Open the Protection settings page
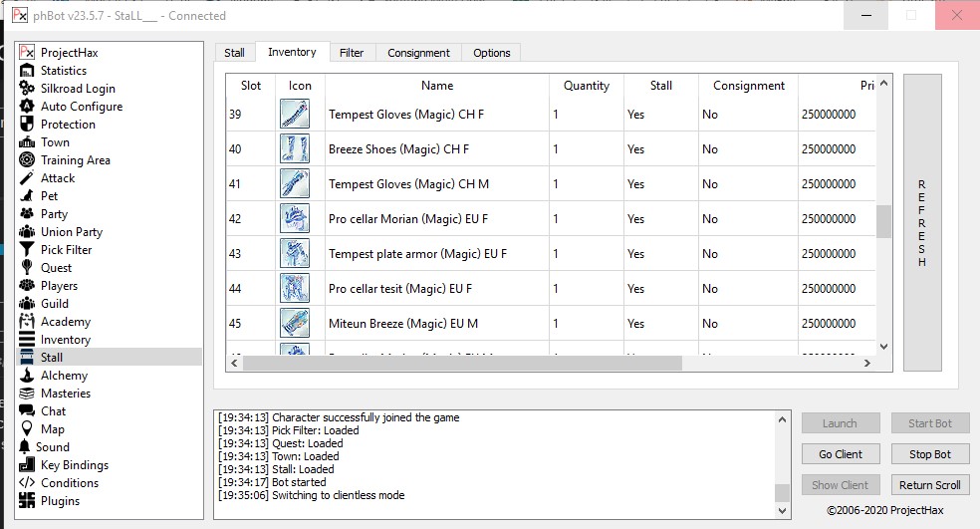 (x=68, y=125)
